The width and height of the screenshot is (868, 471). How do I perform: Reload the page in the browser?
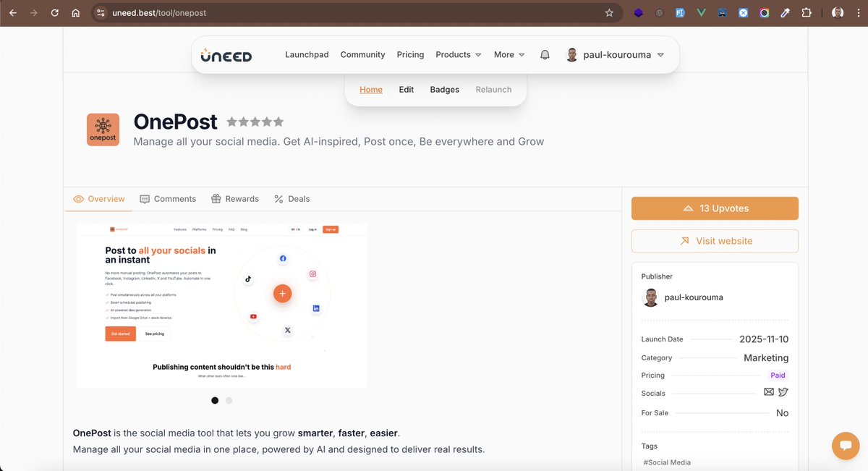(x=55, y=13)
